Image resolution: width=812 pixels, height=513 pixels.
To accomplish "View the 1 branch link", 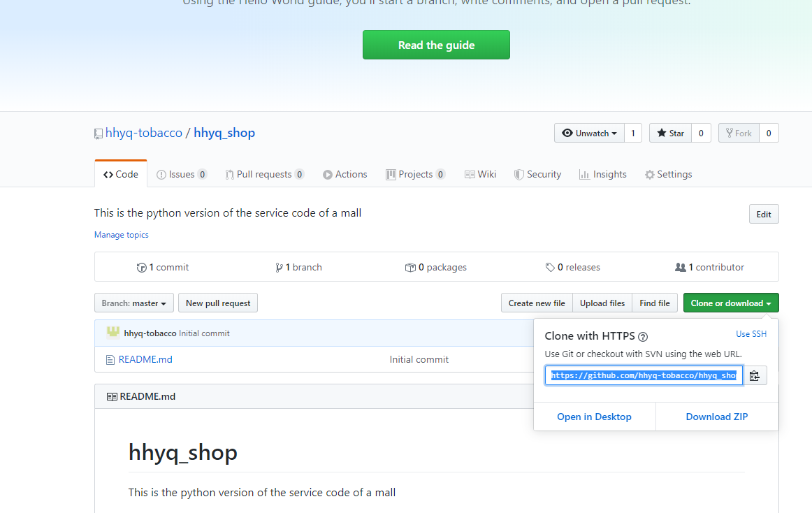I will point(299,267).
